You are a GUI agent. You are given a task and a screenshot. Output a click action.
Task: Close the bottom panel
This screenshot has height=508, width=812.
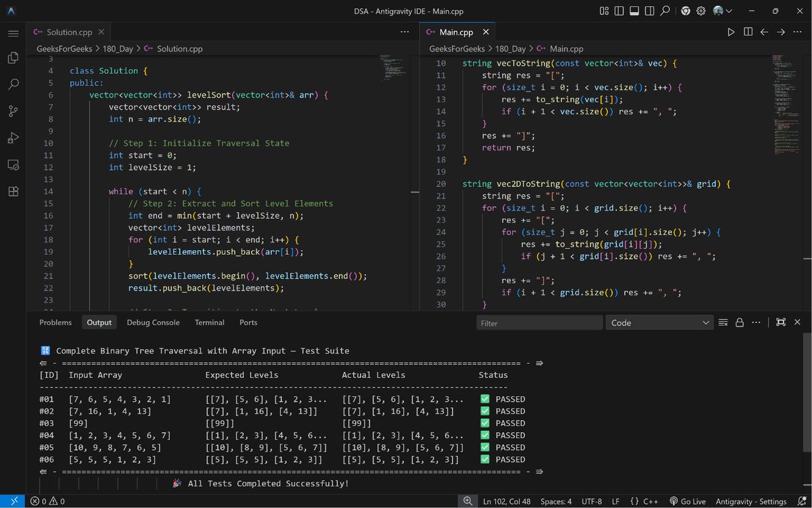pos(797,323)
